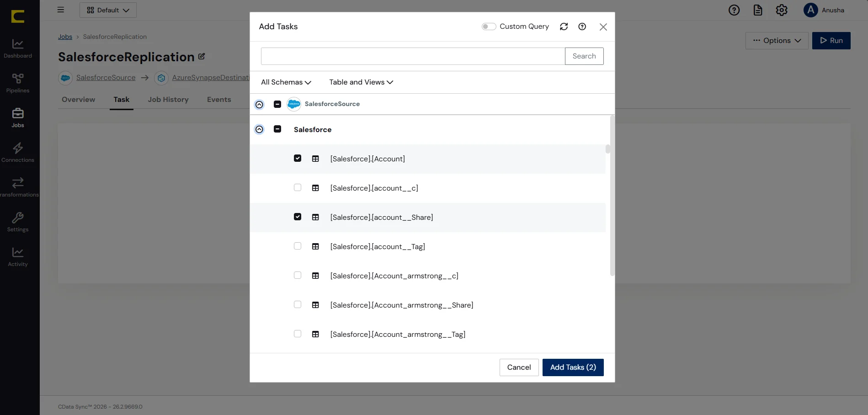868x415 pixels.
Task: Open the documentation page icon
Action: pos(758,10)
